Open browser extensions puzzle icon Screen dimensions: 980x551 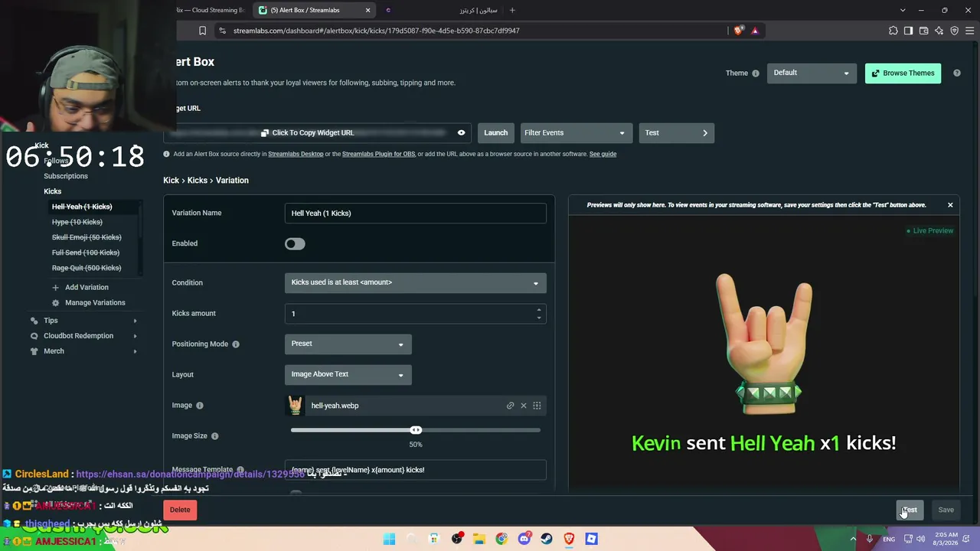coord(893,31)
